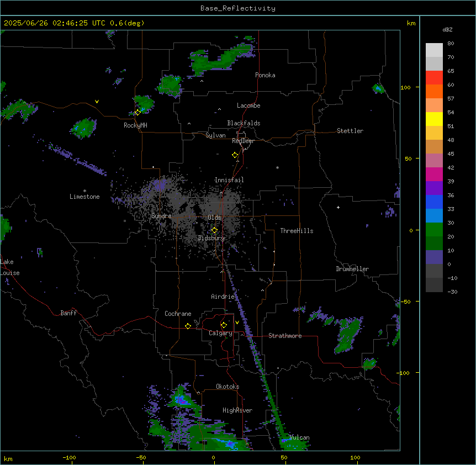Click the RockyMH label

[135, 125]
